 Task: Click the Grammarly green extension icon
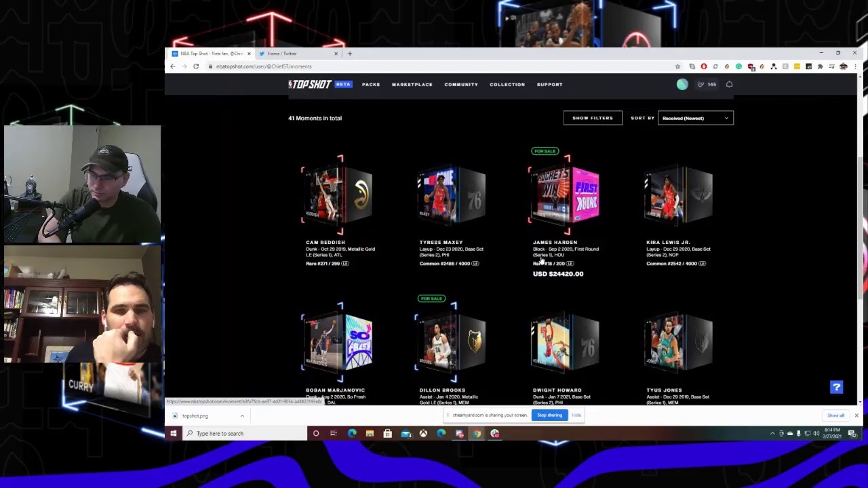click(x=738, y=66)
